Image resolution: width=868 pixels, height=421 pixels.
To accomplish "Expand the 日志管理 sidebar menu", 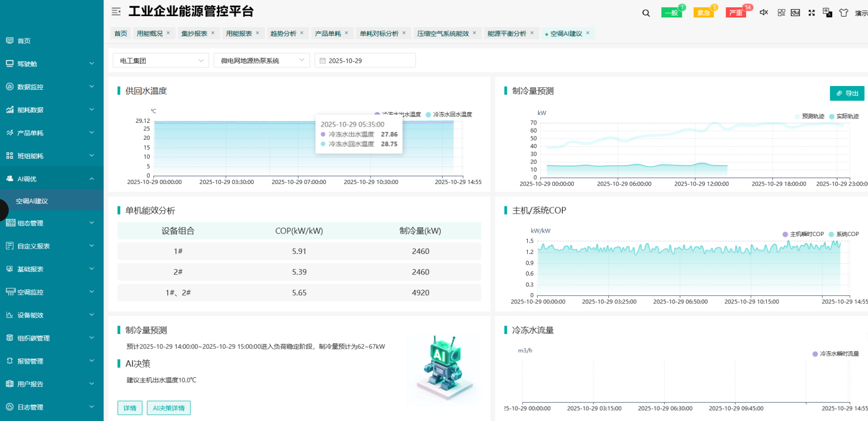I will (x=52, y=407).
